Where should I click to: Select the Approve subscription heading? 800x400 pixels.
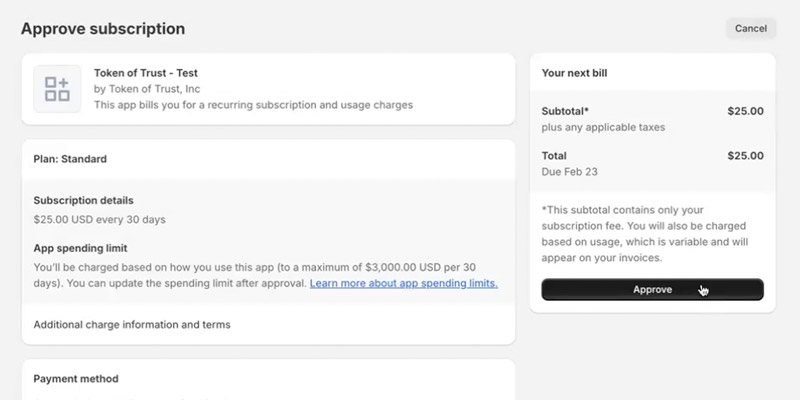point(103,29)
